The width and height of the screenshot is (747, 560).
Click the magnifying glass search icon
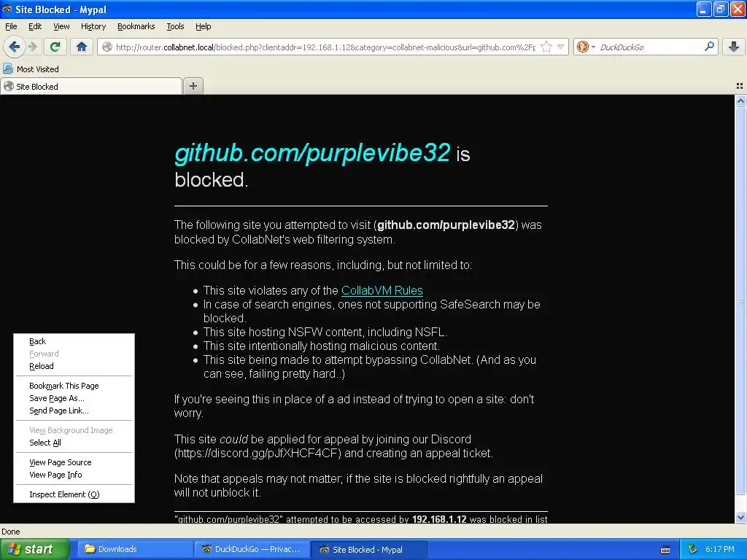point(709,46)
